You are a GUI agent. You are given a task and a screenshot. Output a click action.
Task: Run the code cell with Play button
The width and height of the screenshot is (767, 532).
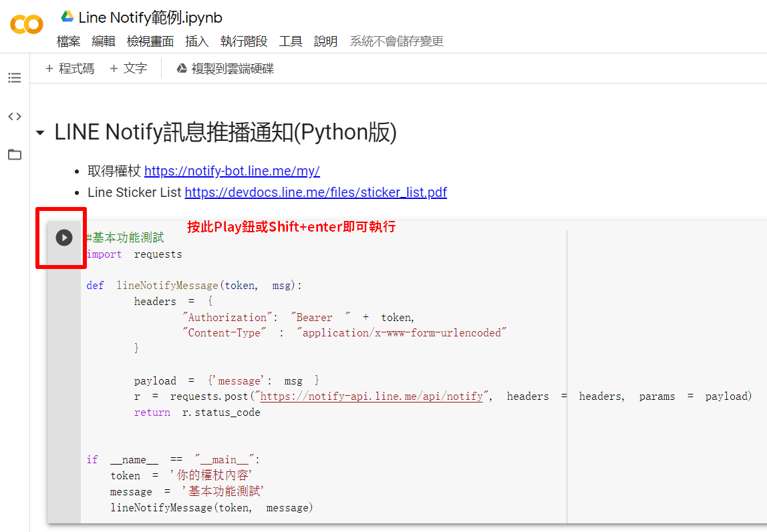(x=64, y=238)
